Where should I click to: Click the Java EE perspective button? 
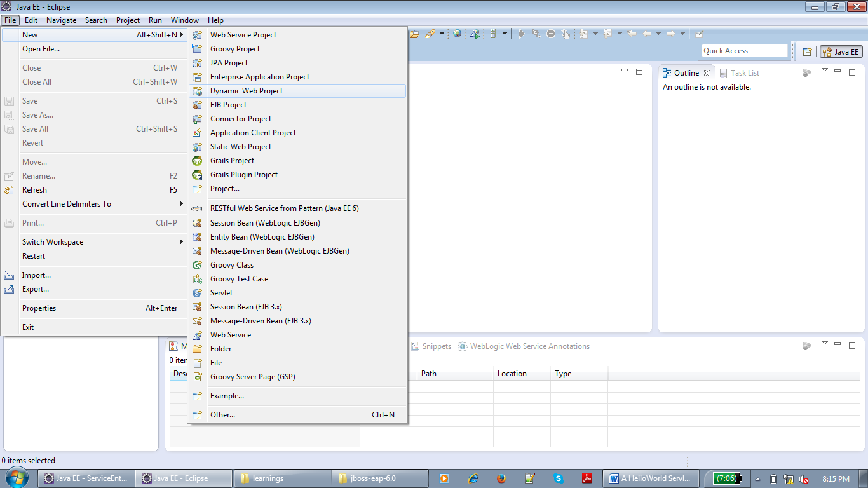point(841,52)
